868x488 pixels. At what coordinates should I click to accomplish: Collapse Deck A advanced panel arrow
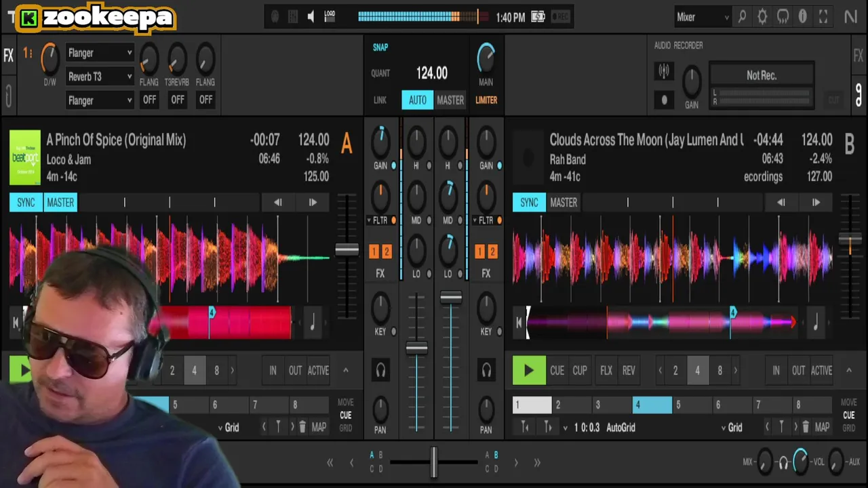click(x=345, y=370)
